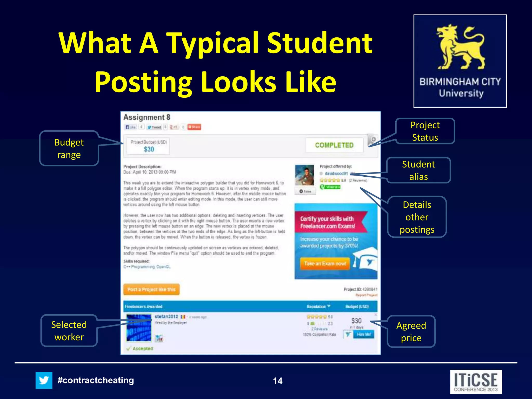Image resolution: width=532 pixels, height=399 pixels.
Task: Click the Google +1 share button
Action: 174,127
